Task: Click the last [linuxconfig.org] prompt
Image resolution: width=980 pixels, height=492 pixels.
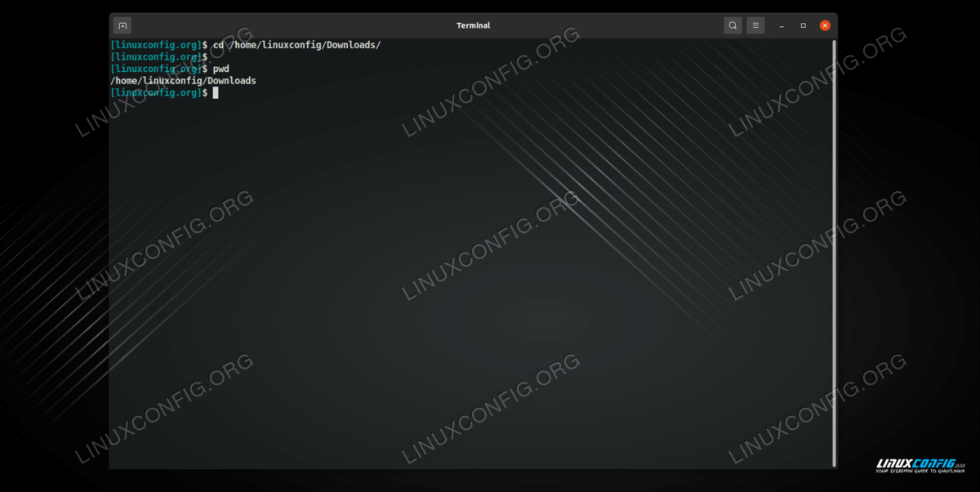Action: [155, 93]
